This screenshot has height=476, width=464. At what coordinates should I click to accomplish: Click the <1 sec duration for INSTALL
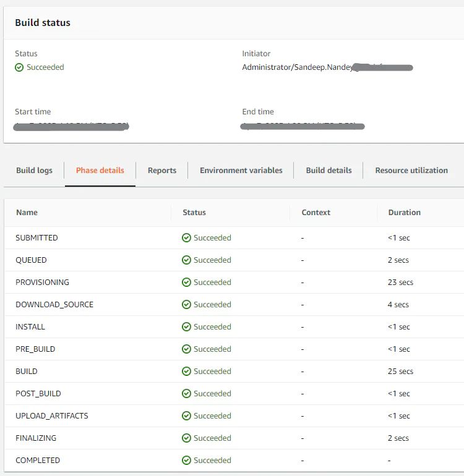pos(398,327)
